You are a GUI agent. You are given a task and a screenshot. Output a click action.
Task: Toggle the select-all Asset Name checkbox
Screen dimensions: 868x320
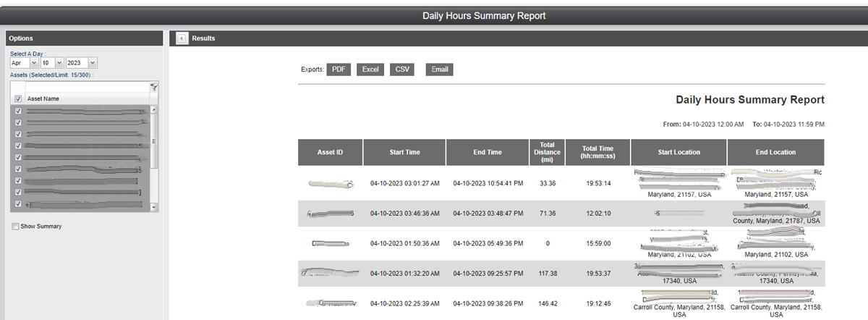point(17,98)
